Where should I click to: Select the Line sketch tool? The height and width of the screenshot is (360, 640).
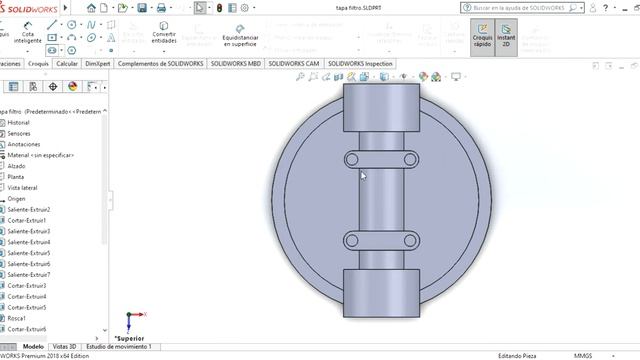(52, 25)
